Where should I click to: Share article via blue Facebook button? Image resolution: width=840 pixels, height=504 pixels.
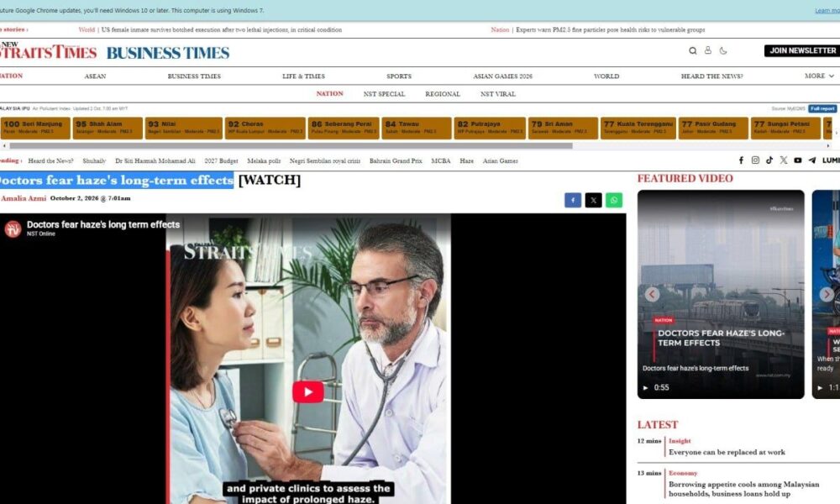pos(573,200)
